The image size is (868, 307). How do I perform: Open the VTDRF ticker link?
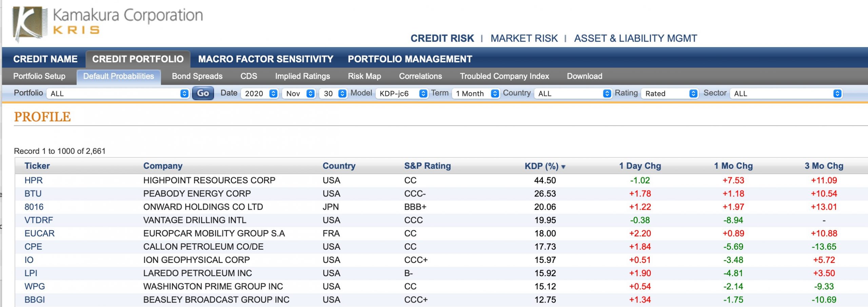coord(39,220)
